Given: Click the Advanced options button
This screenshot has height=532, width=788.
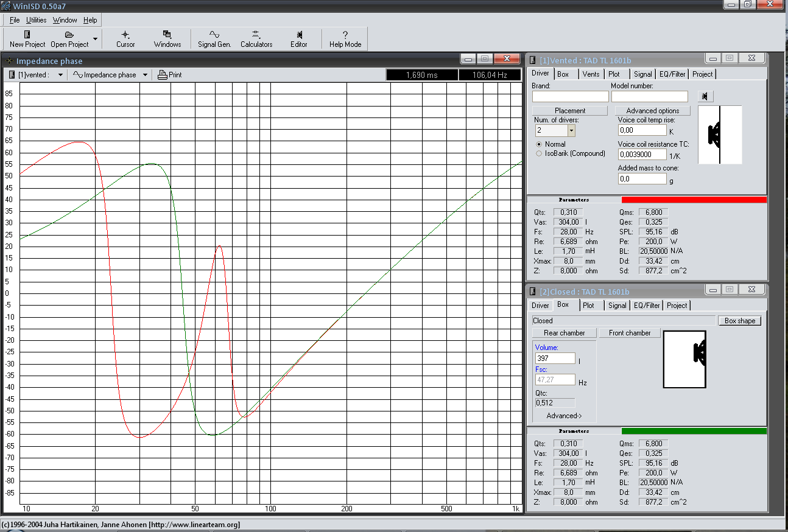Looking at the screenshot, I should (652, 111).
